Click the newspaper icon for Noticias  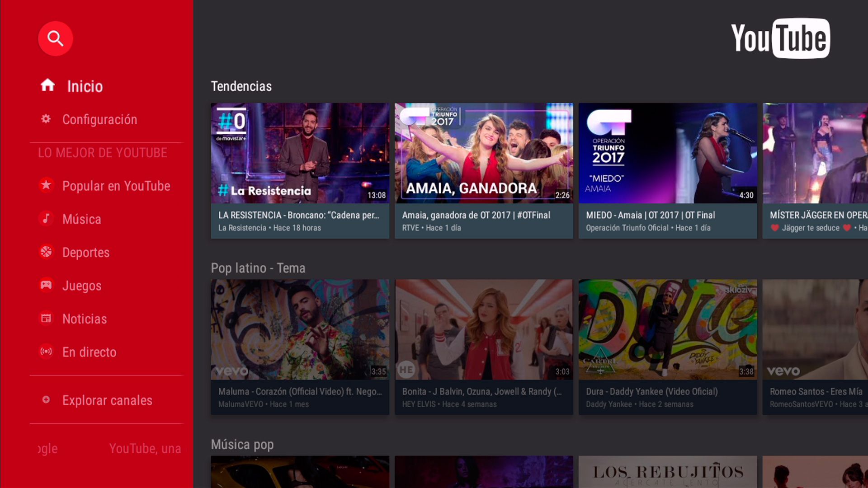tap(46, 319)
